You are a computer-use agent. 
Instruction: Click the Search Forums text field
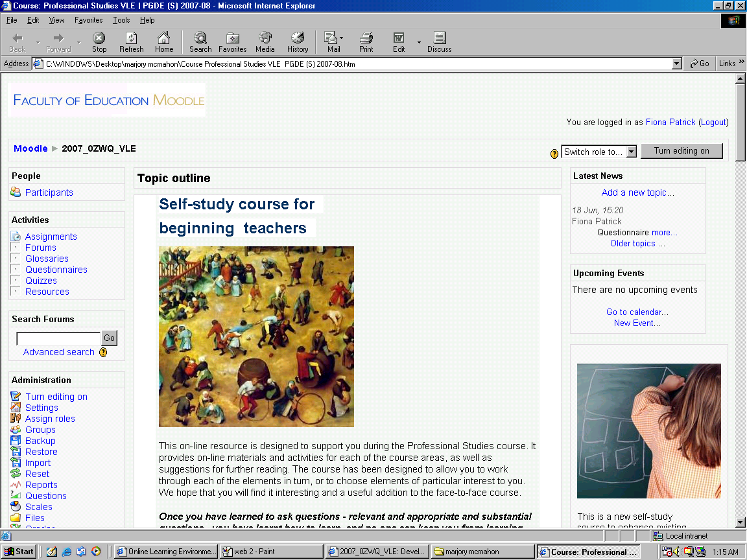(58, 338)
